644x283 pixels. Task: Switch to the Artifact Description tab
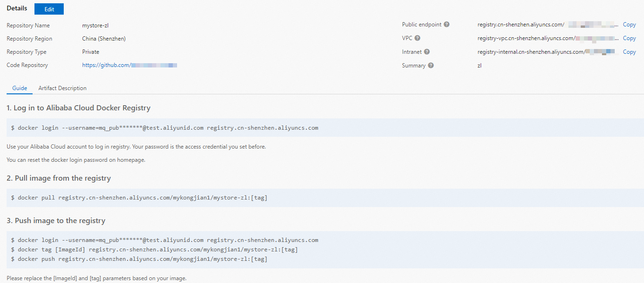pos(62,88)
